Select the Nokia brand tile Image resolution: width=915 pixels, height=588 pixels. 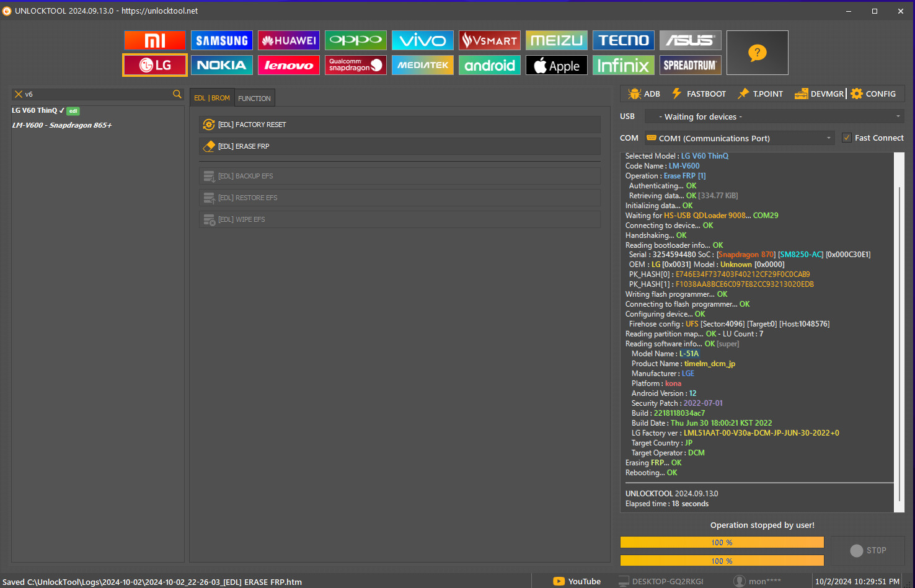coord(222,65)
